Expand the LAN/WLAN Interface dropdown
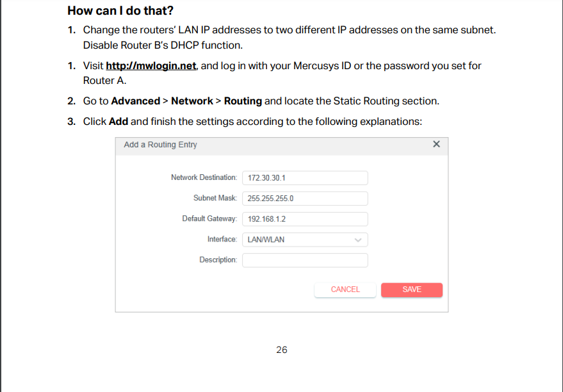 pos(305,240)
